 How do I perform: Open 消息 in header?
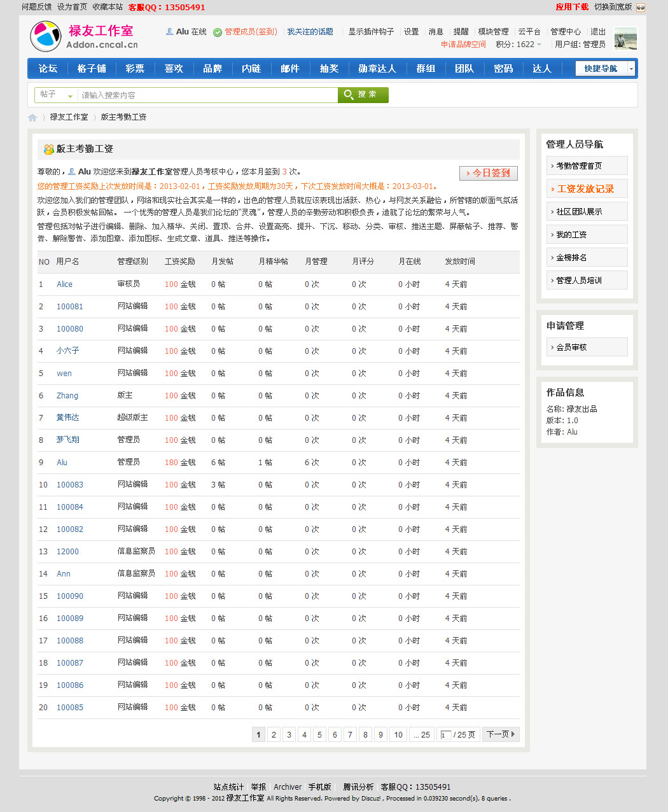[x=436, y=31]
